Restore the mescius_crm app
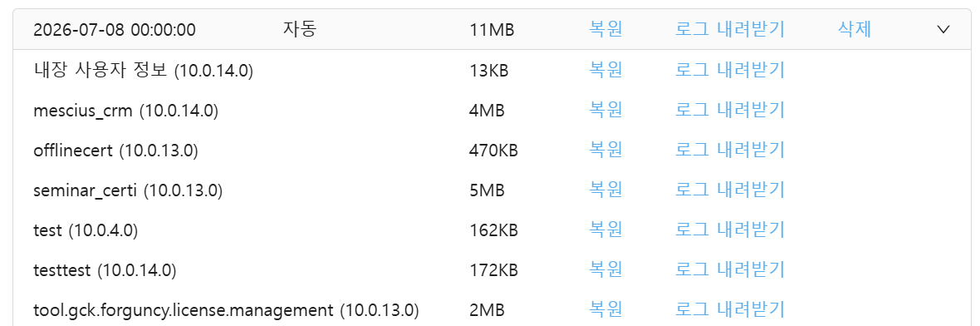The width and height of the screenshot is (980, 326). pos(605,111)
